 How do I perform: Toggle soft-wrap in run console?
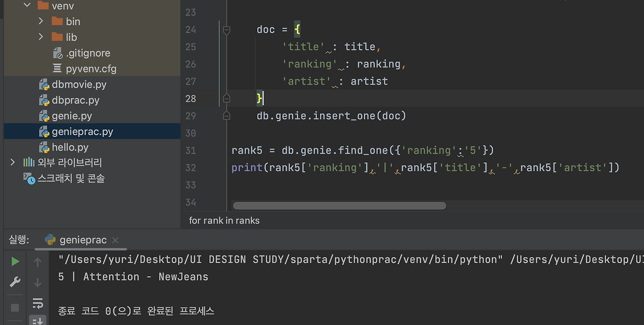[x=38, y=303]
